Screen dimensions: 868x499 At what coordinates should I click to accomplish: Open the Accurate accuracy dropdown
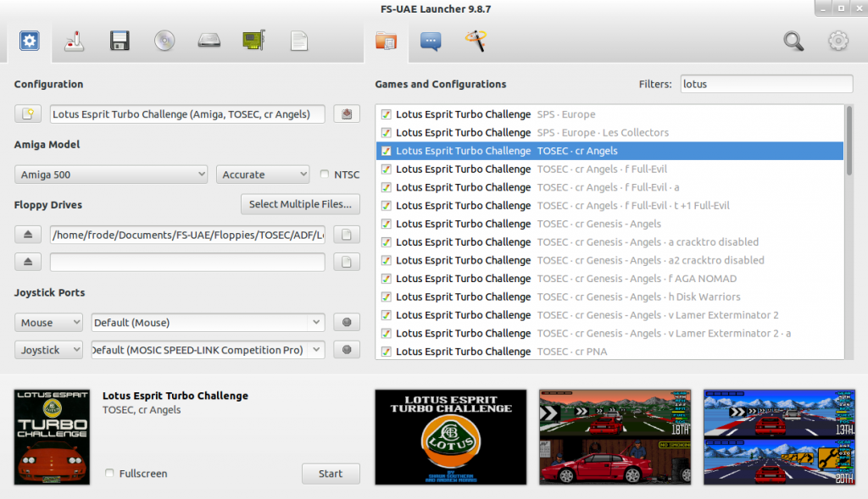[263, 175]
